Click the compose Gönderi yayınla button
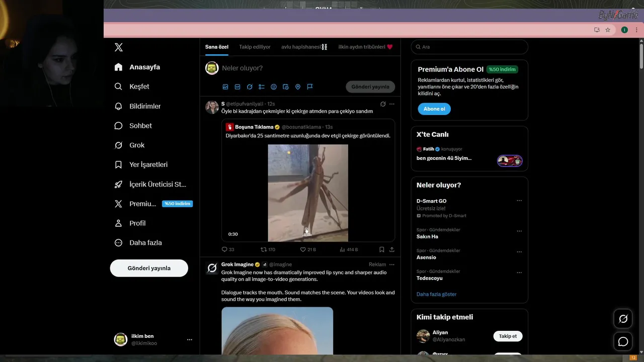Screen dimensions: 644x362 tap(370, 86)
